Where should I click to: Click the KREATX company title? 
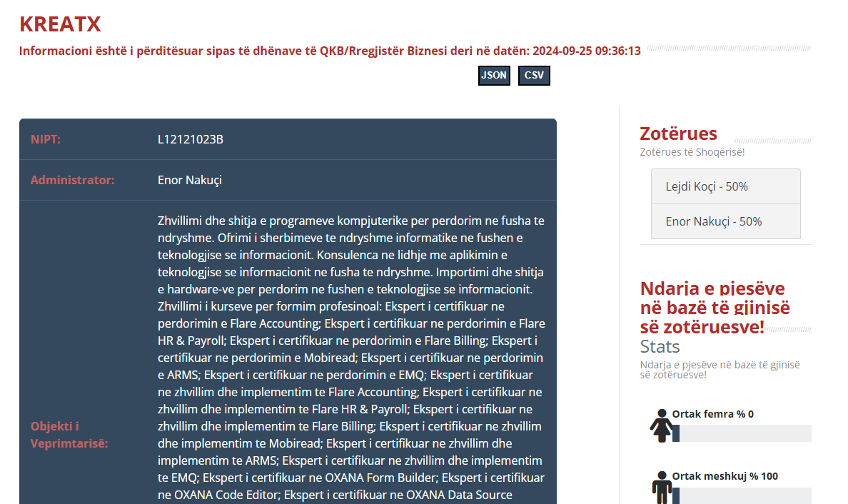pos(60,24)
